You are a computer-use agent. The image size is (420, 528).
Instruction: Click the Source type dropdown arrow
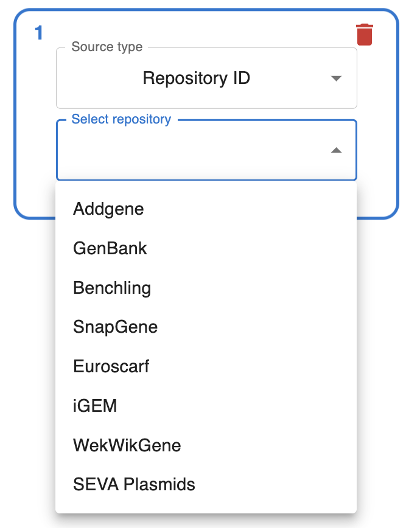tap(336, 78)
